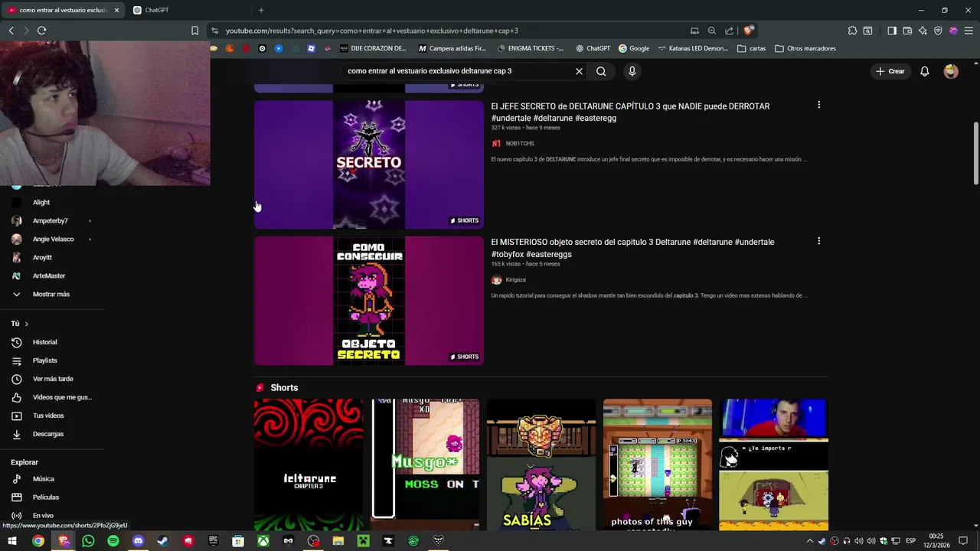Click the Crear button
The height and width of the screenshot is (551, 980).
tap(890, 71)
